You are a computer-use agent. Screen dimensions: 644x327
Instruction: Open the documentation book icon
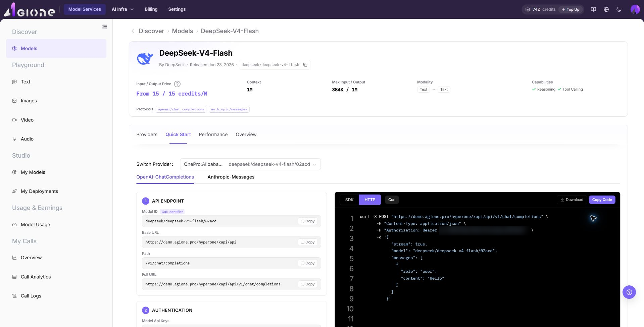pos(593,9)
